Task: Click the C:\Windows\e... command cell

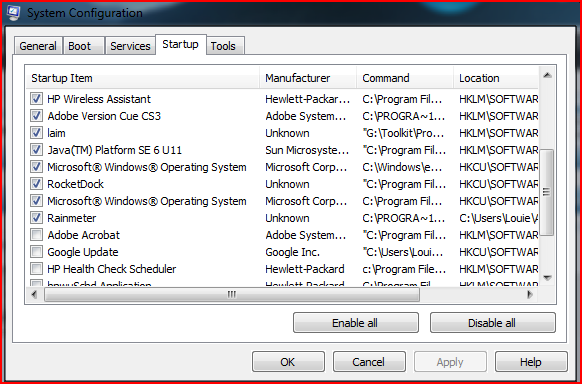Action: (402, 167)
